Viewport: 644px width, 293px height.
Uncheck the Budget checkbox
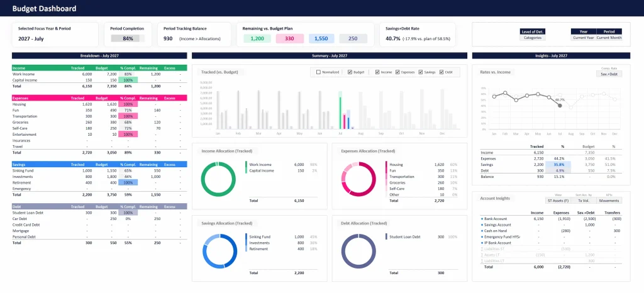click(350, 72)
